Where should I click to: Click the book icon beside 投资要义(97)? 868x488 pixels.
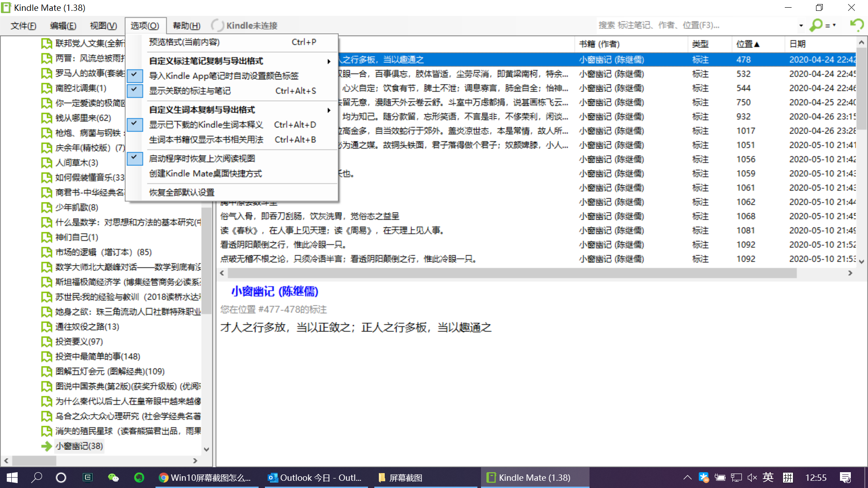pos(47,342)
